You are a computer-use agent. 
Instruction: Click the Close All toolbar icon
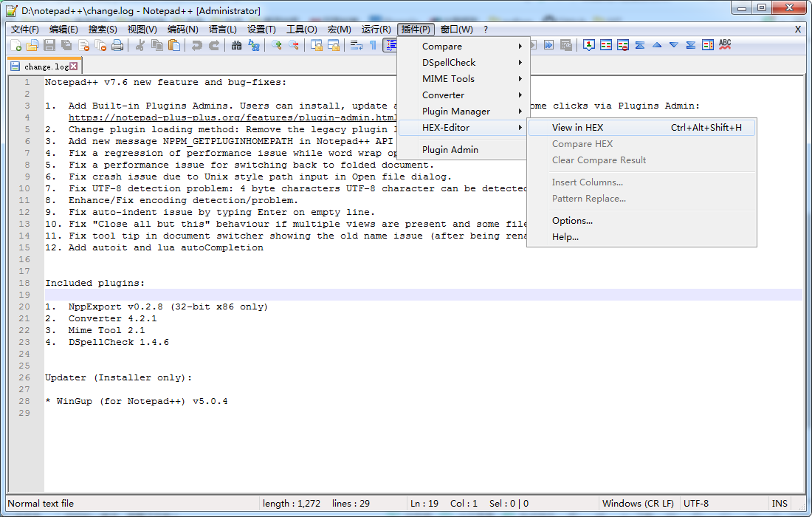(x=101, y=46)
